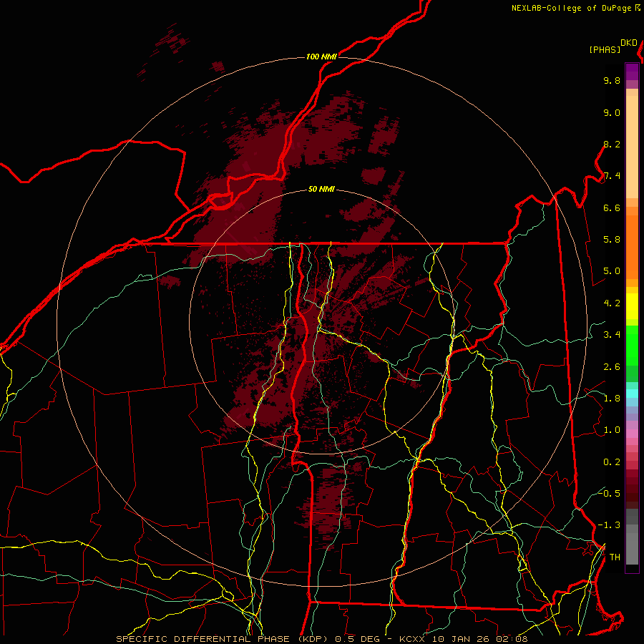Pick the bright green segment of the color bar

(632, 347)
